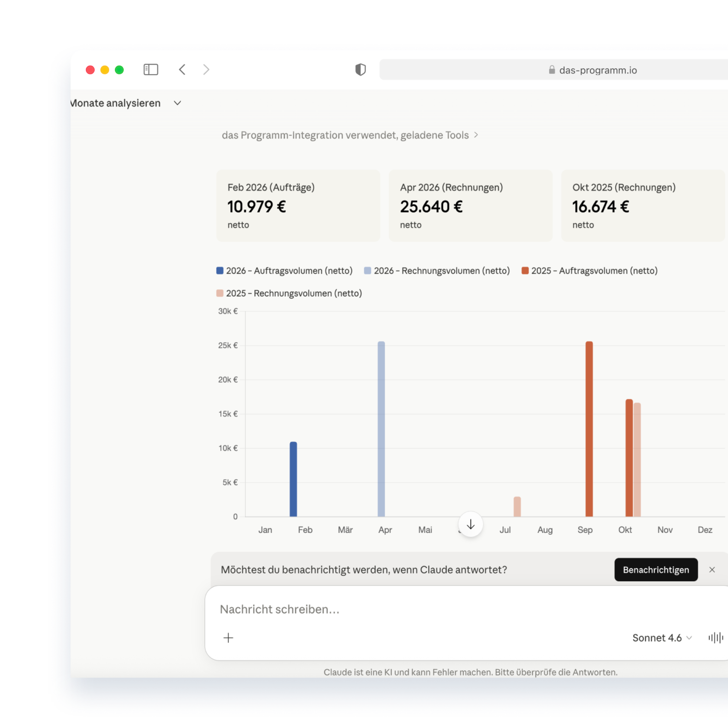Select the Feb 2026 (Aufträge) card
The height and width of the screenshot is (728, 728).
click(298, 206)
